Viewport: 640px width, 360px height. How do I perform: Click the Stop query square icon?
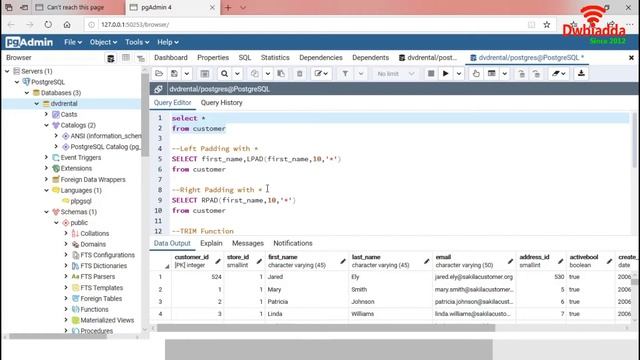[x=431, y=73]
